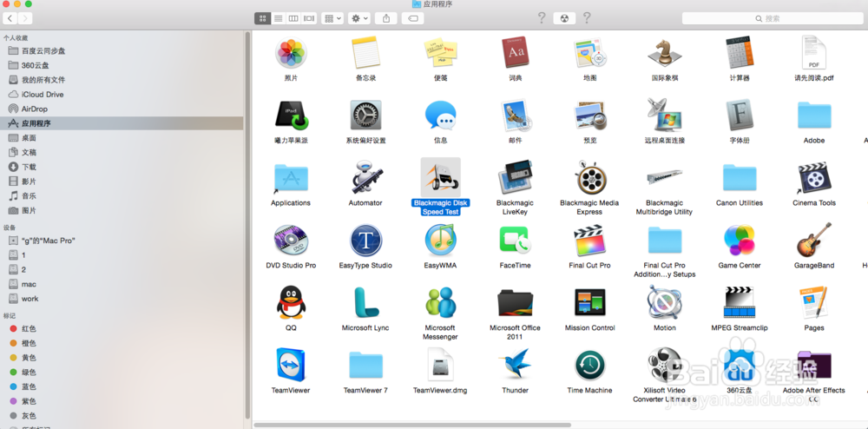Switch to Cover Flow view
The width and height of the screenshot is (868, 429).
[309, 18]
